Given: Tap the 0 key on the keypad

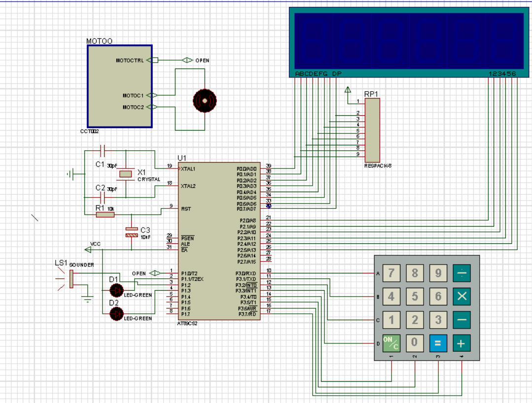Looking at the screenshot, I should click(x=415, y=343).
